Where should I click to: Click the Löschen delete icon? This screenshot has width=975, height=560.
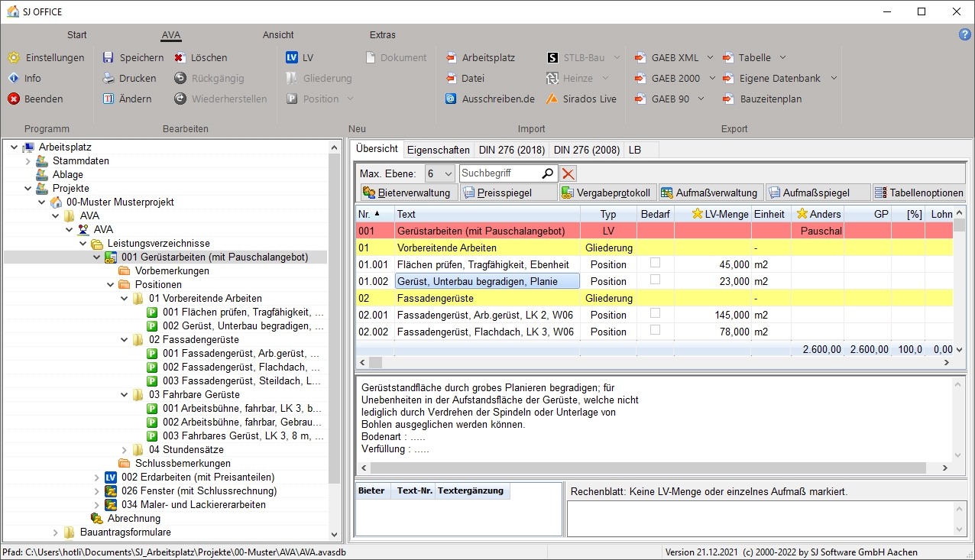[180, 57]
